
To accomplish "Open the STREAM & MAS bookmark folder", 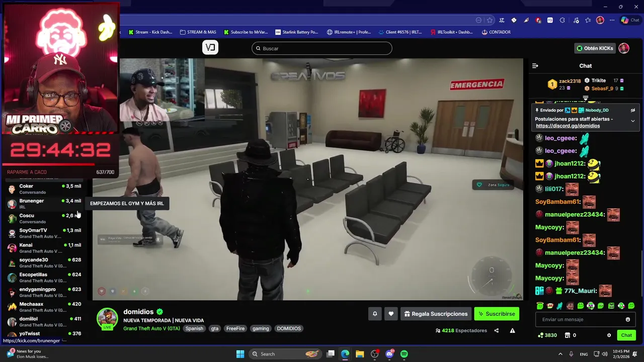I will point(198,32).
